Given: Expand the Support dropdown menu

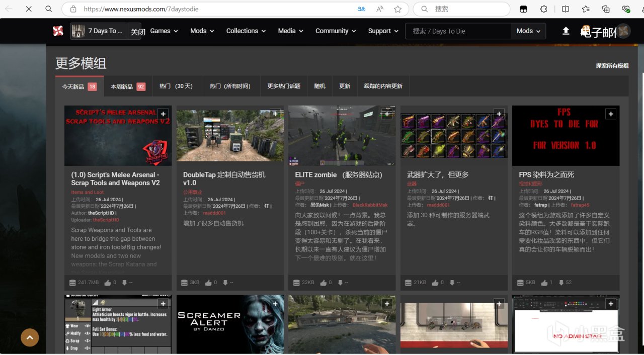Looking at the screenshot, I should [x=383, y=31].
